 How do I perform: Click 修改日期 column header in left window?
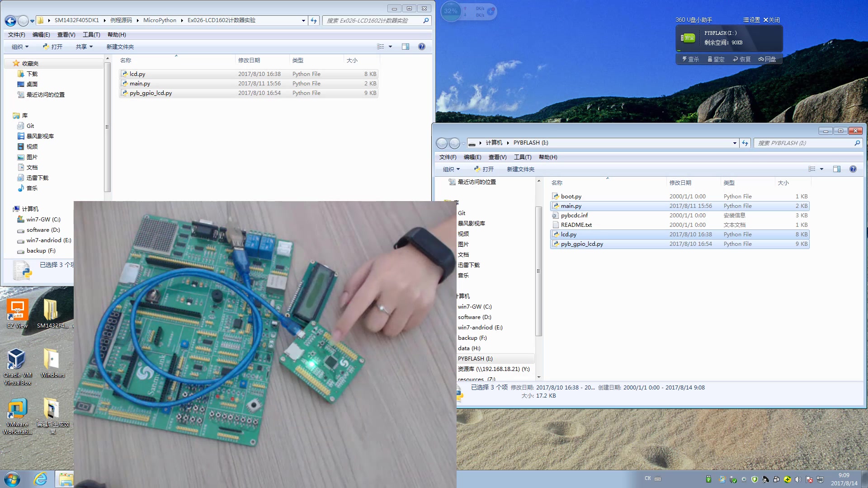[249, 60]
